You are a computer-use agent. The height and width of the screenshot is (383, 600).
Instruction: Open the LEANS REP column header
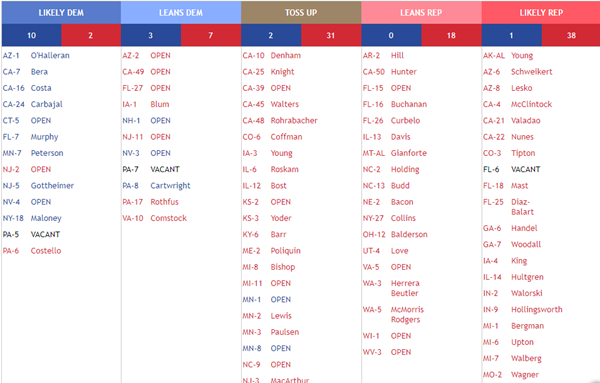tap(421, 13)
